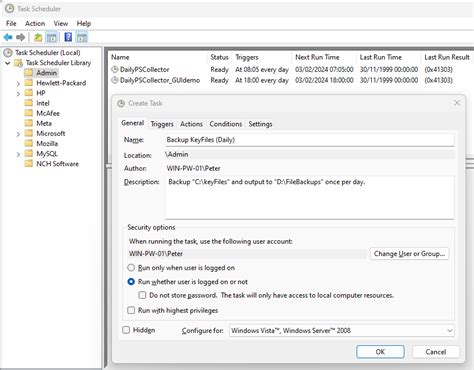Click into the Description text area
The height and width of the screenshot is (370, 474).
(x=310, y=197)
